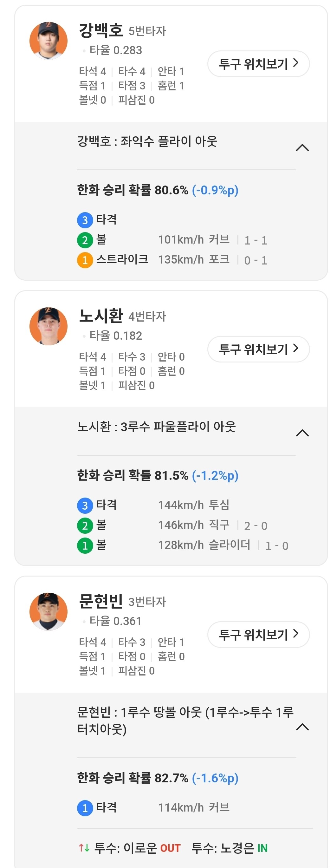Tap the 강백호 player name heading
This screenshot has height=868, width=330.
(101, 30)
